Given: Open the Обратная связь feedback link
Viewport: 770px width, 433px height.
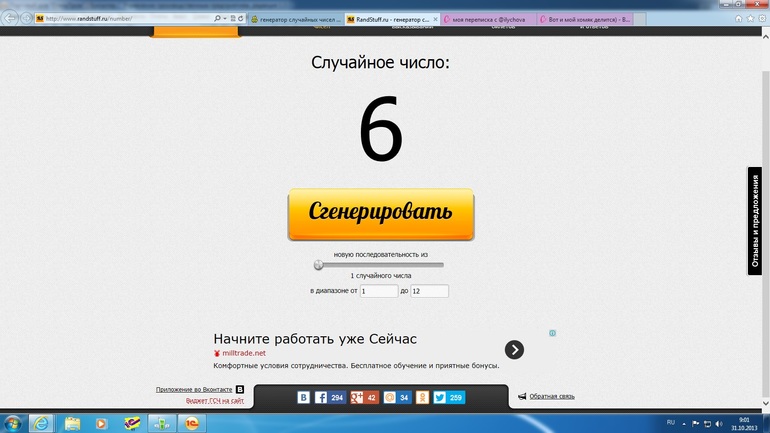Looking at the screenshot, I should pyautogui.click(x=551, y=396).
